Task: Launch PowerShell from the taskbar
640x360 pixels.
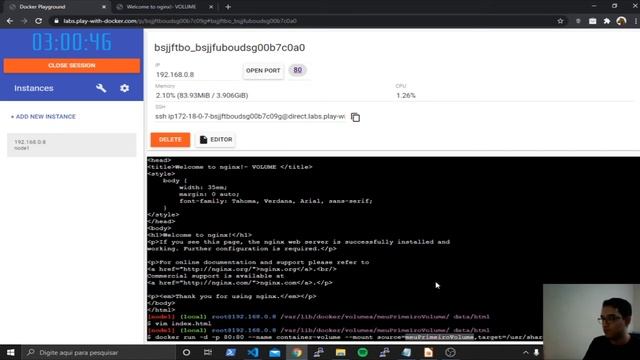Action: tap(230, 352)
